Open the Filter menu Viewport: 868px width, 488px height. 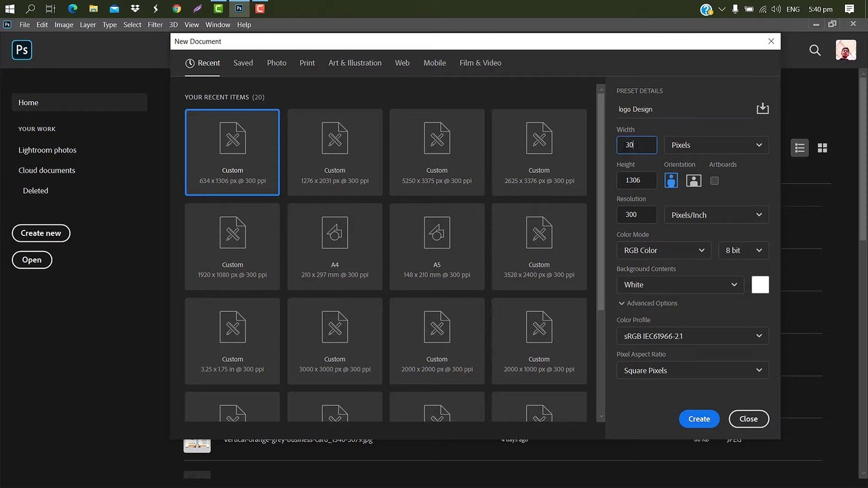(155, 24)
